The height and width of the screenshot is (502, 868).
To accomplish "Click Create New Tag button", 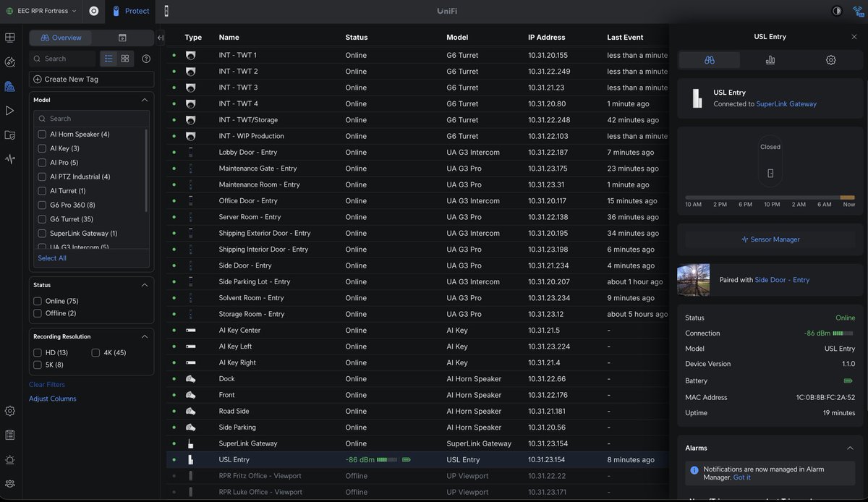I will click(91, 80).
